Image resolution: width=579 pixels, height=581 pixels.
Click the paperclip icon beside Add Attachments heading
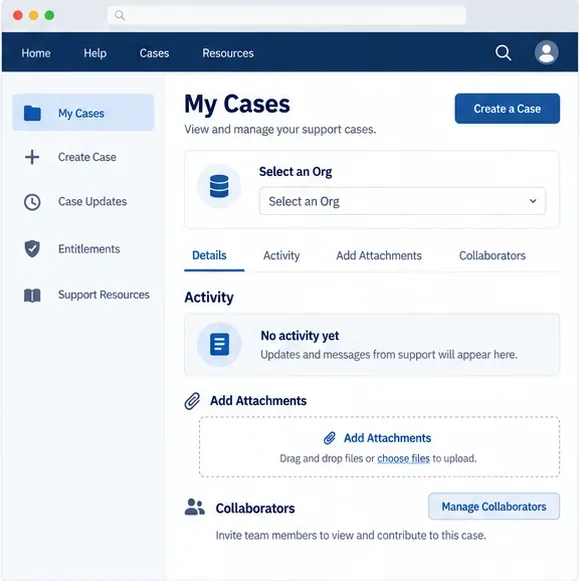192,401
